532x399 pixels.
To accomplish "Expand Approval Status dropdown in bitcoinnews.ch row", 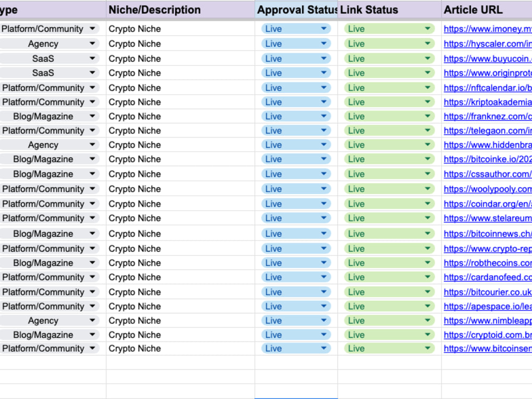I will coord(323,234).
